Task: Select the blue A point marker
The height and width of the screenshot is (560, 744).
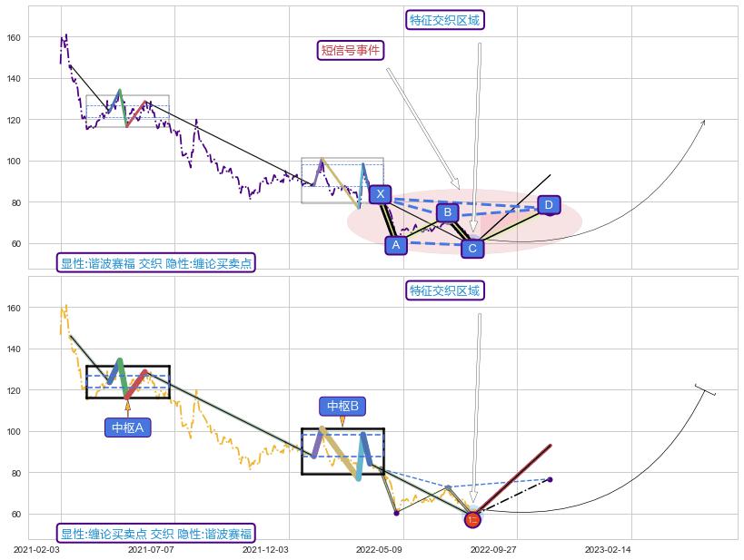Action: coord(395,244)
